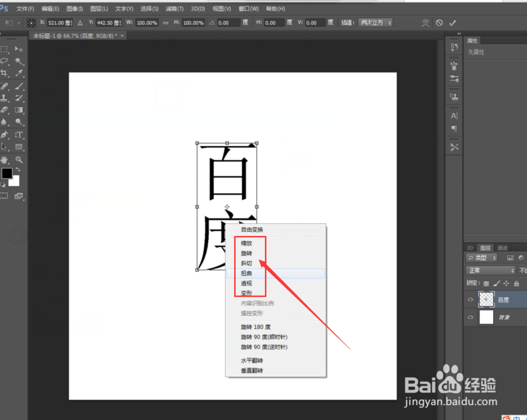Image resolution: width=527 pixels, height=420 pixels.
Task: Select the Zoom tool in toolbox
Action: coord(19,160)
